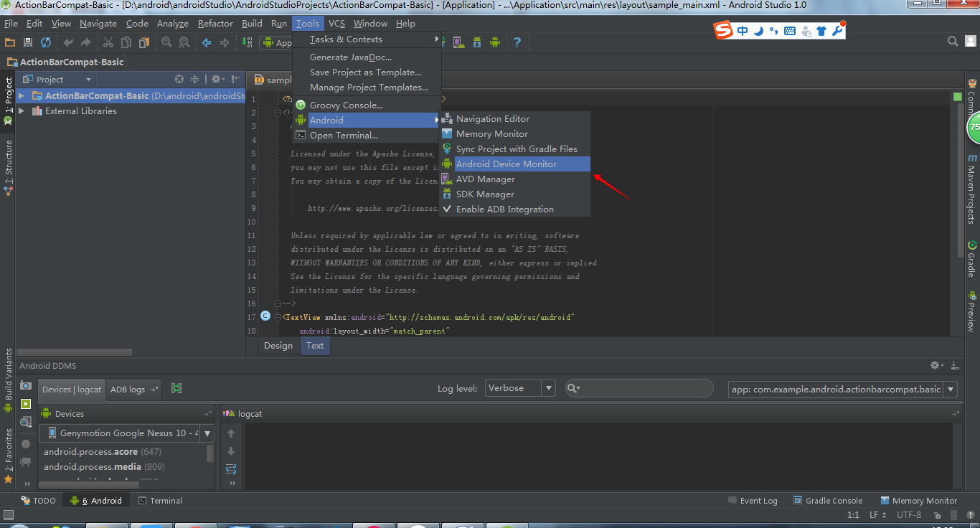Click the Make Project build icon
The width and height of the screenshot is (980, 528).
[x=247, y=43]
